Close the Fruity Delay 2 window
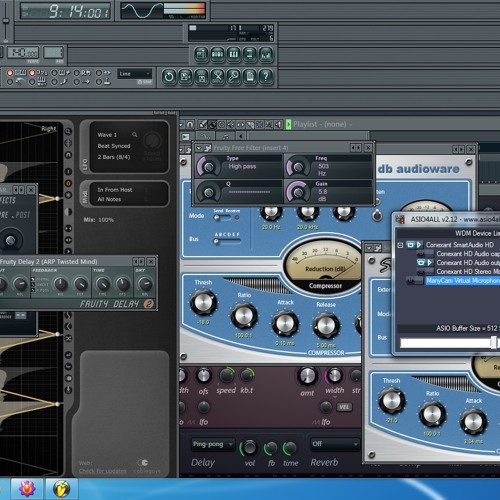The image size is (500, 500). (x=151, y=262)
